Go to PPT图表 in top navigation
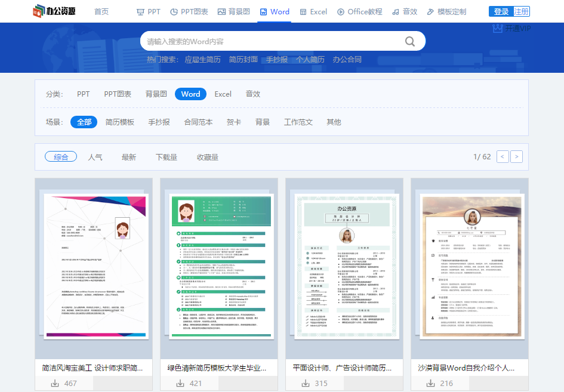564x392 pixels. [x=189, y=11]
